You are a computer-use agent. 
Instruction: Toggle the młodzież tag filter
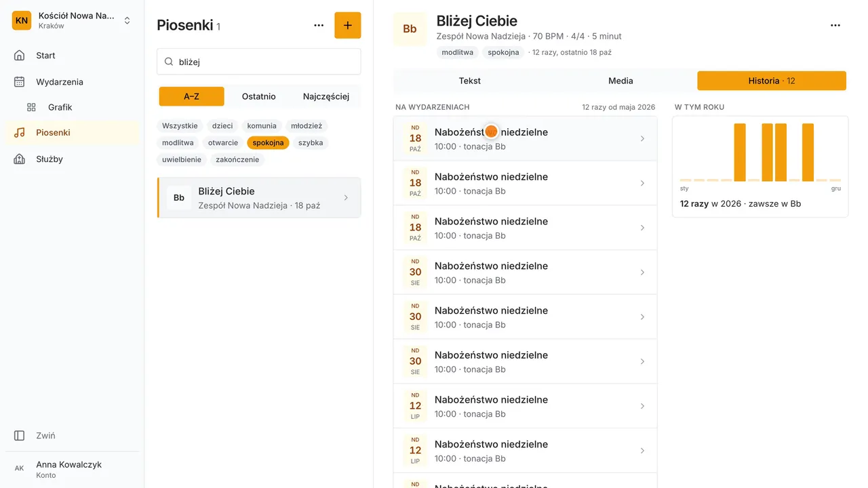coord(307,126)
